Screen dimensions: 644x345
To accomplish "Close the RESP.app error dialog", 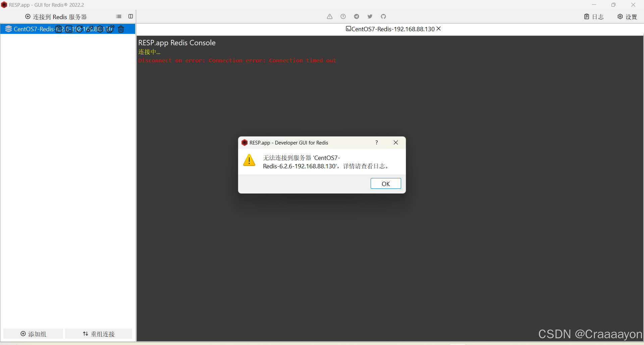I will [396, 142].
